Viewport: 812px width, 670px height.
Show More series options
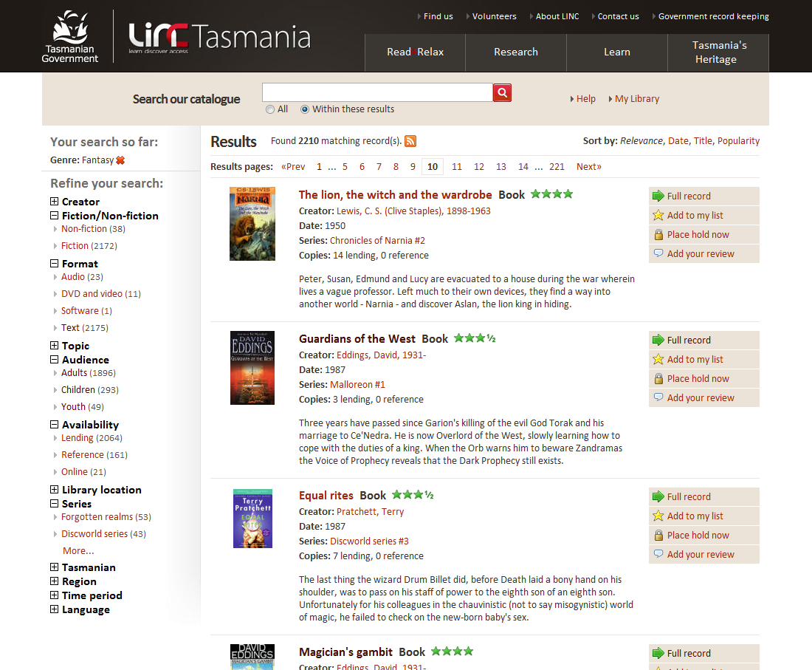tap(78, 551)
